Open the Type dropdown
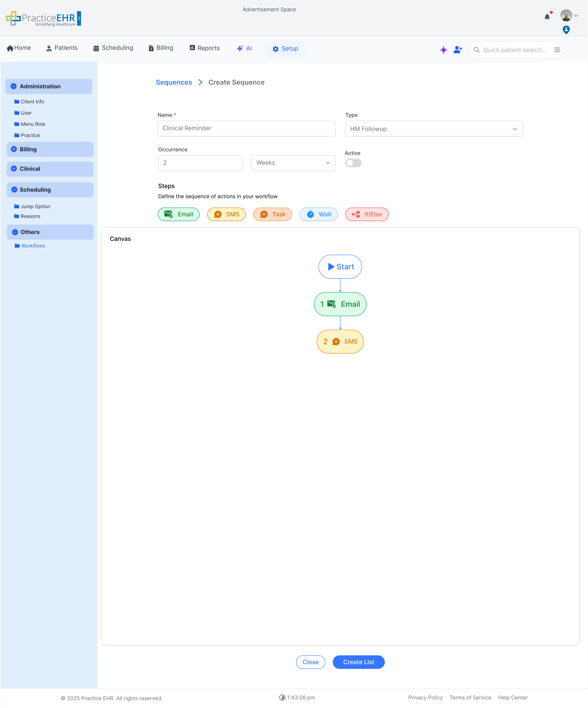 point(434,129)
